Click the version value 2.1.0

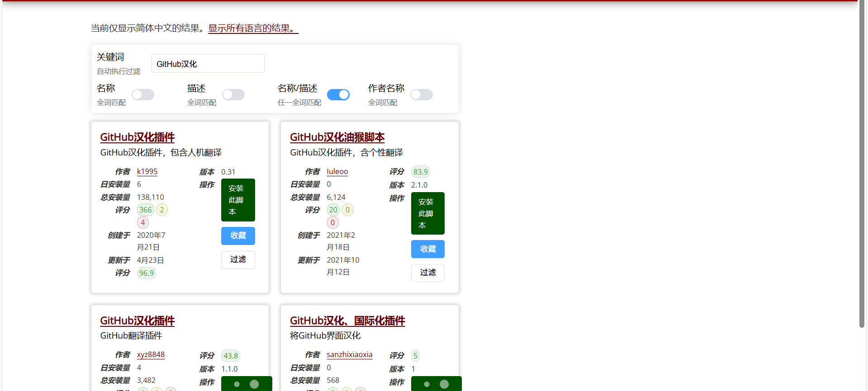pyautogui.click(x=419, y=185)
